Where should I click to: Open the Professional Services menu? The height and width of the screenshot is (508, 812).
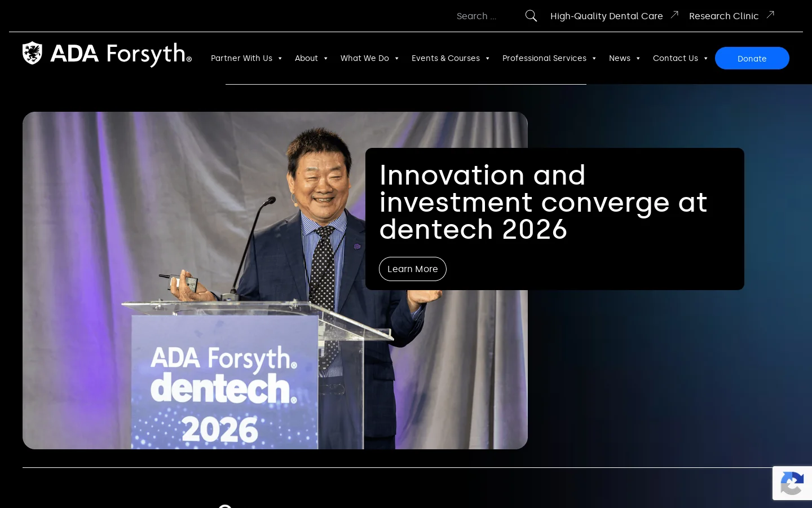[x=544, y=58]
